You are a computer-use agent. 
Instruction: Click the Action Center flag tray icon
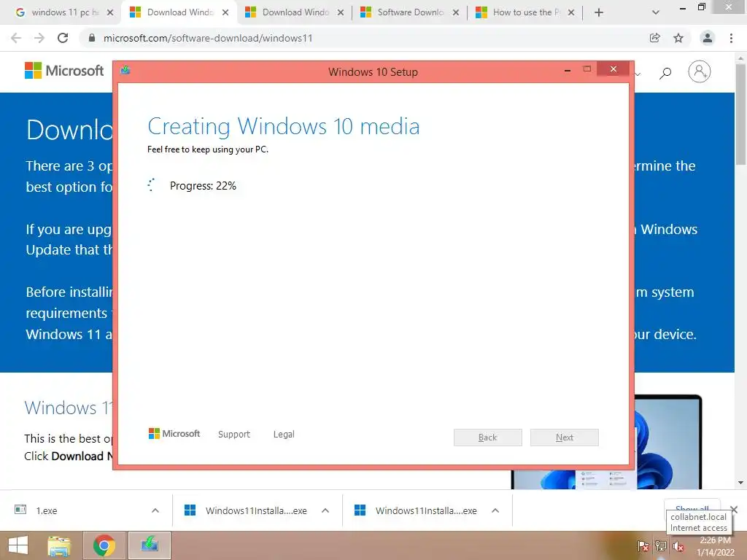pos(643,546)
